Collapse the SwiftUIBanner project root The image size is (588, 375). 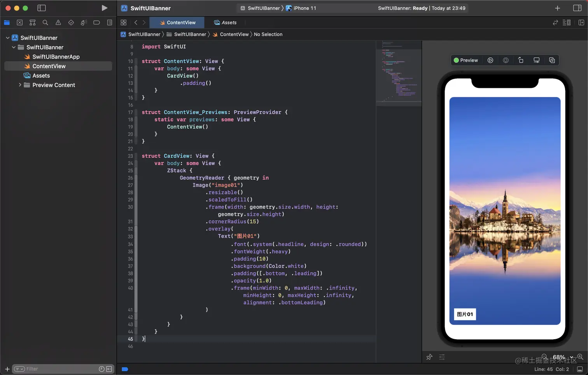(7, 38)
